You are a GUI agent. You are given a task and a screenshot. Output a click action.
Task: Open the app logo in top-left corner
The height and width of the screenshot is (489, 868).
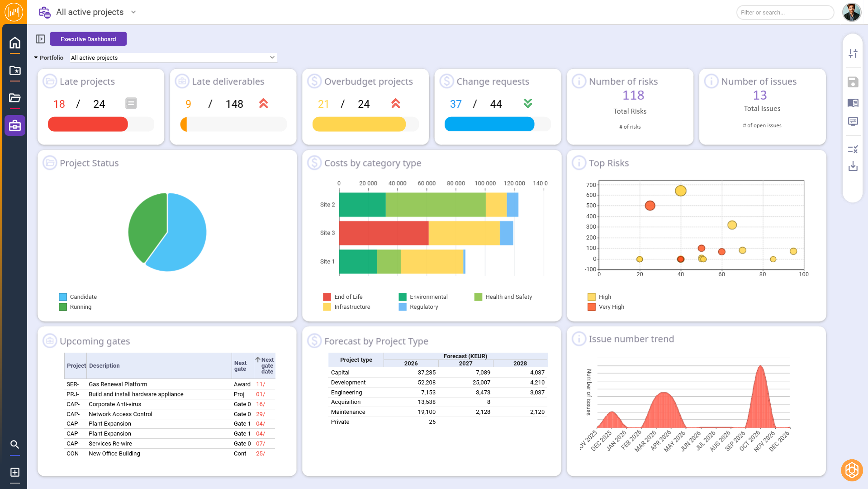[14, 12]
